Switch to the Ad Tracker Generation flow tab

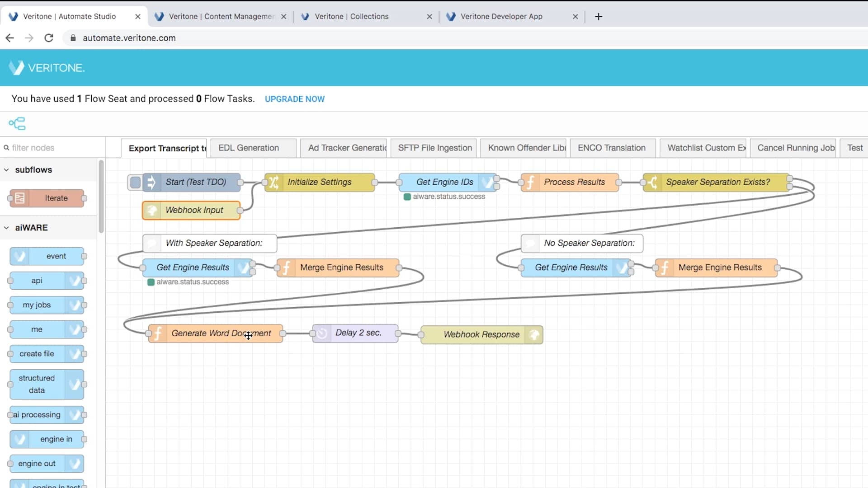[x=344, y=148]
